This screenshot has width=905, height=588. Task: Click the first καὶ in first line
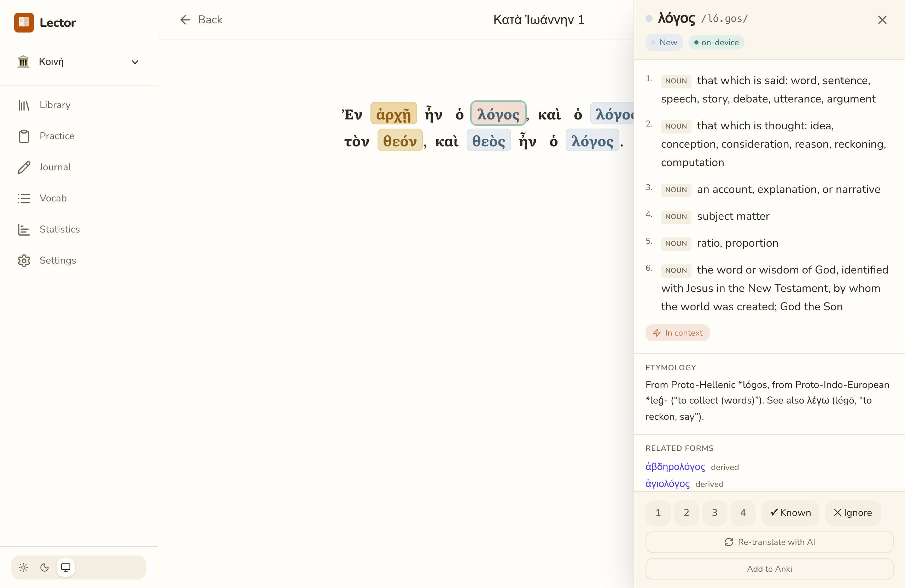tap(549, 114)
